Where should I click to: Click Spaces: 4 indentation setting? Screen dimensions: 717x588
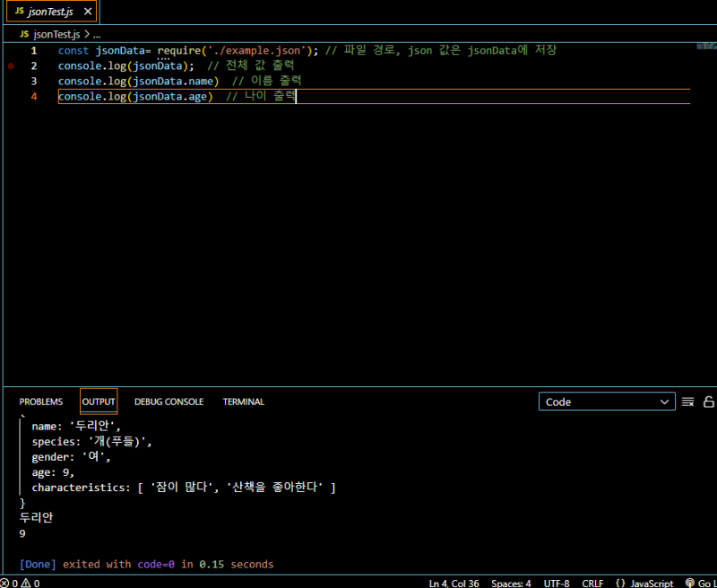click(x=511, y=583)
